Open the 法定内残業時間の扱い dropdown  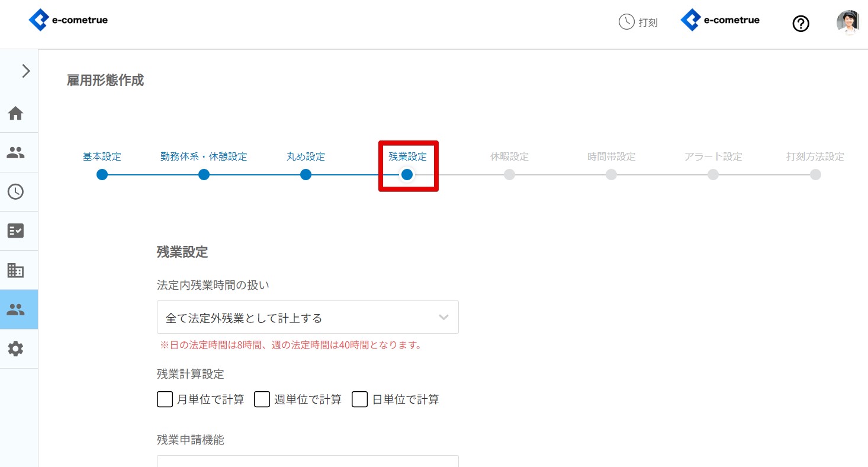pos(308,317)
